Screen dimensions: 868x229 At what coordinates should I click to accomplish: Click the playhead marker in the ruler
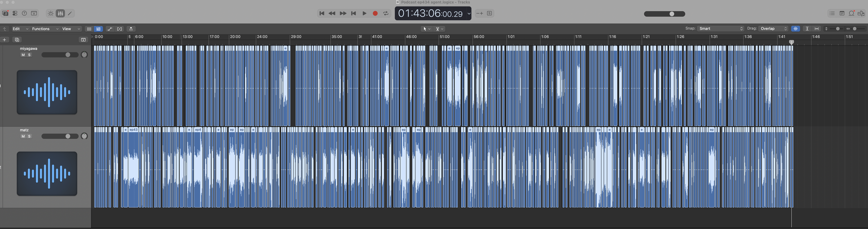[x=792, y=43]
